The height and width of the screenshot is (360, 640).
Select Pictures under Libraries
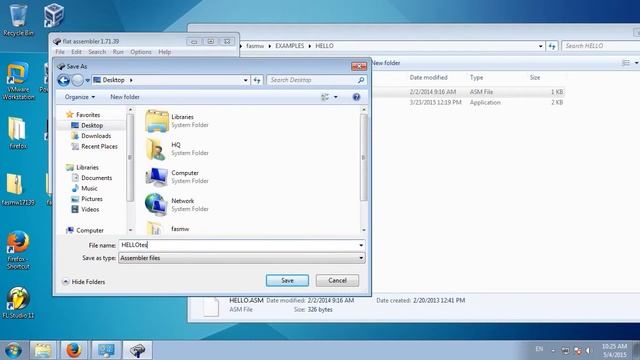[92, 199]
